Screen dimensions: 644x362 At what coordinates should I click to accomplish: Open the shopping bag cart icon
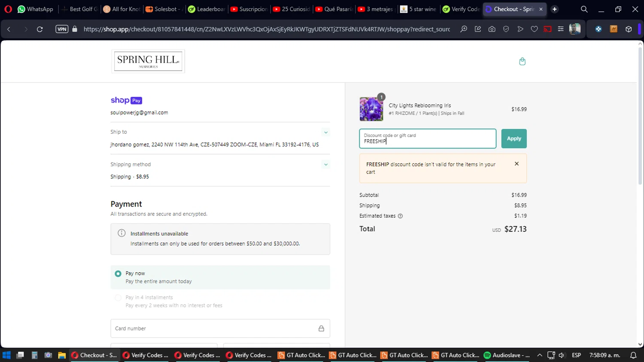[x=522, y=61]
